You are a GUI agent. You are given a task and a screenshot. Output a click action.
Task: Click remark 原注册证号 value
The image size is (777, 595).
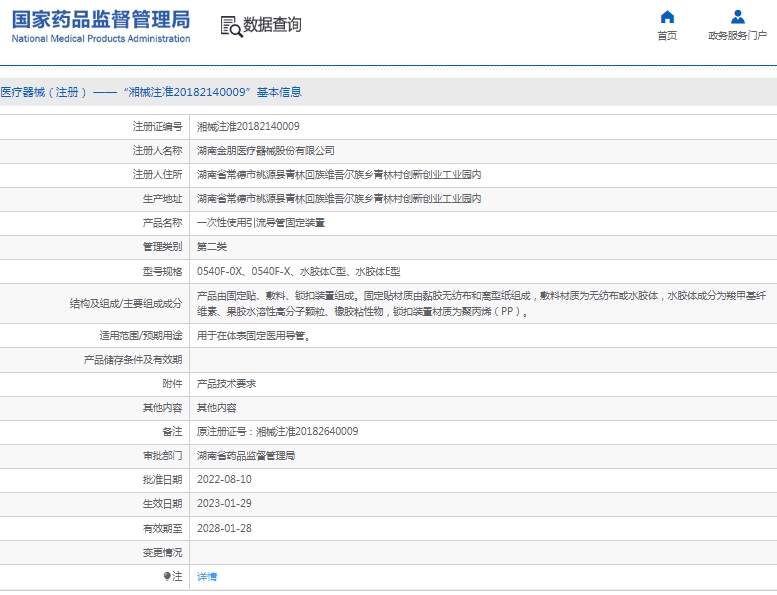click(278, 432)
